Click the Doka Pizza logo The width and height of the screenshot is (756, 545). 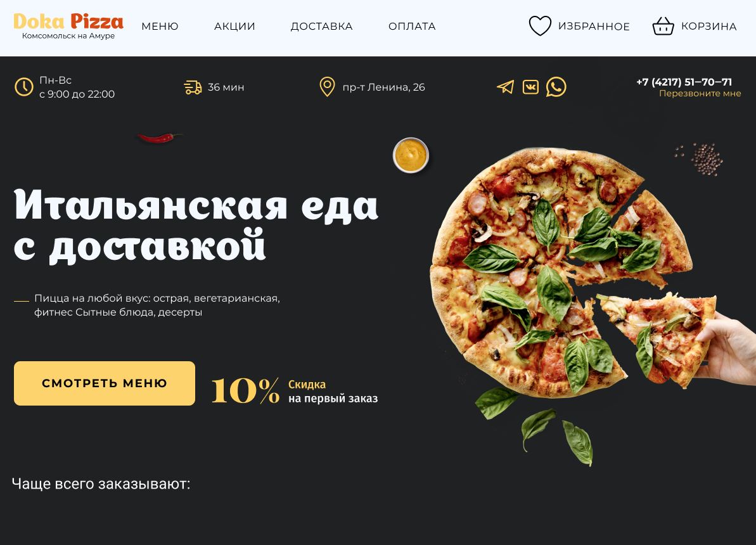(68, 26)
